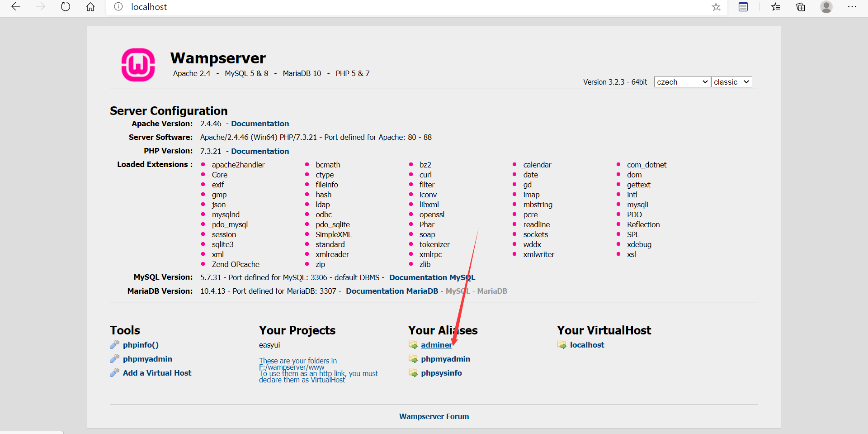Click folder icon beside adminer alias
The image size is (868, 434).
point(413,345)
